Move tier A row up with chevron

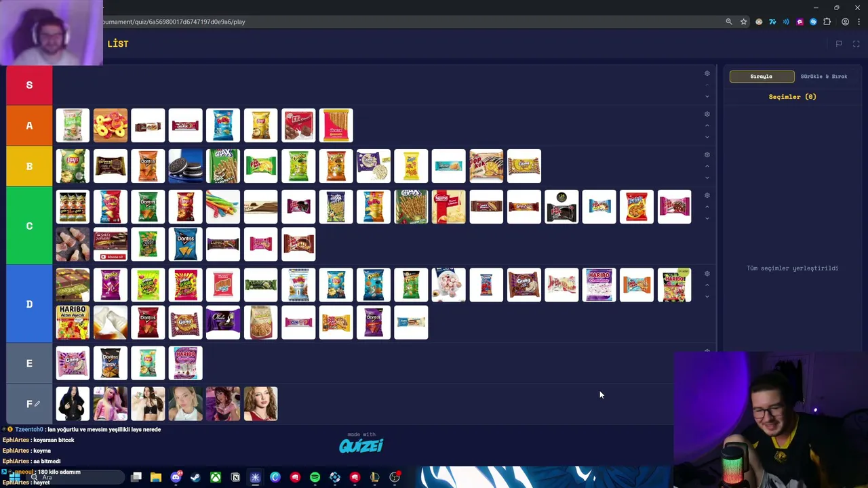707,125
